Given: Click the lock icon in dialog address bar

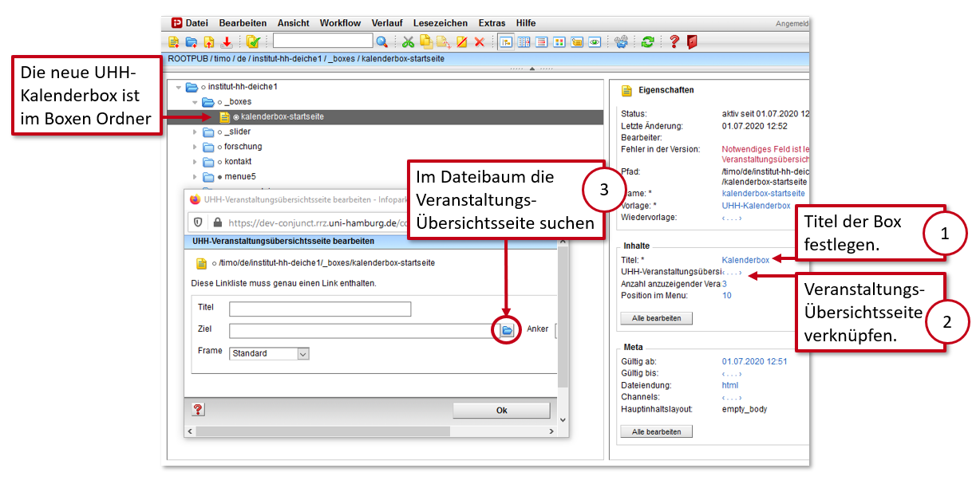Looking at the screenshot, I should pos(217,223).
